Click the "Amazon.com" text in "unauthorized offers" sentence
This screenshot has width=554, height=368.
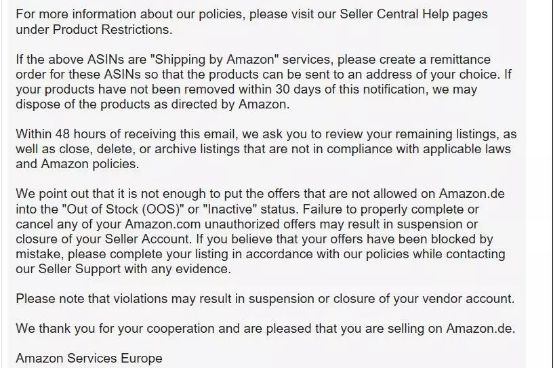coord(163,224)
